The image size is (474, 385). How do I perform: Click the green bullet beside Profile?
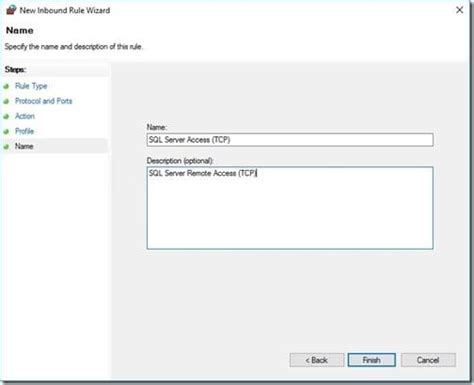click(6, 131)
